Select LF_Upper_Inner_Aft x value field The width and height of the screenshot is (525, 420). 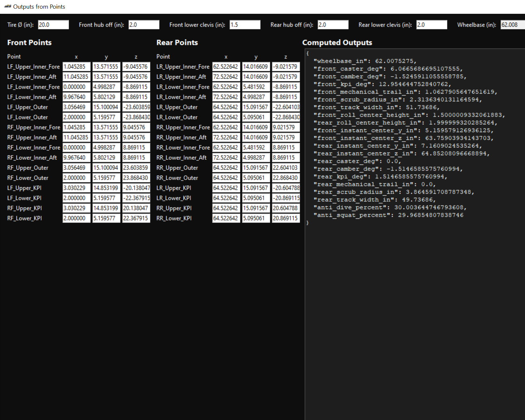[x=76, y=77]
